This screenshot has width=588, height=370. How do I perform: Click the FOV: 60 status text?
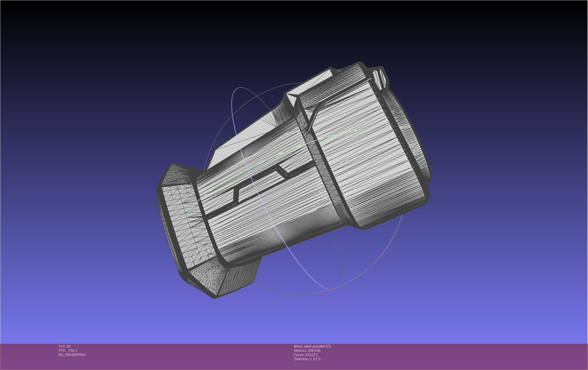coord(65,346)
